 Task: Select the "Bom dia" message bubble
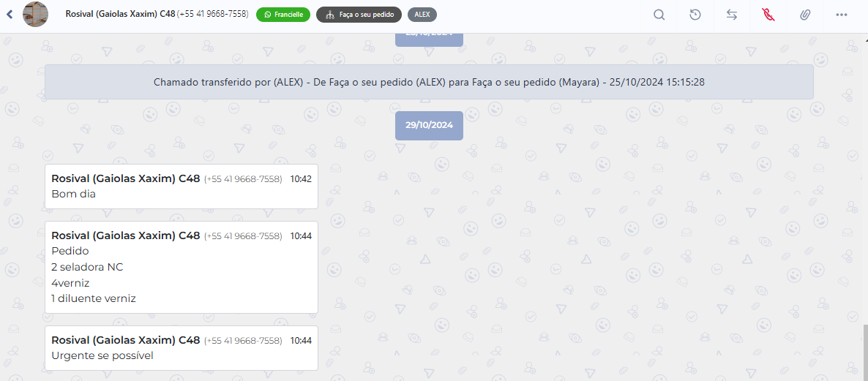pyautogui.click(x=181, y=187)
